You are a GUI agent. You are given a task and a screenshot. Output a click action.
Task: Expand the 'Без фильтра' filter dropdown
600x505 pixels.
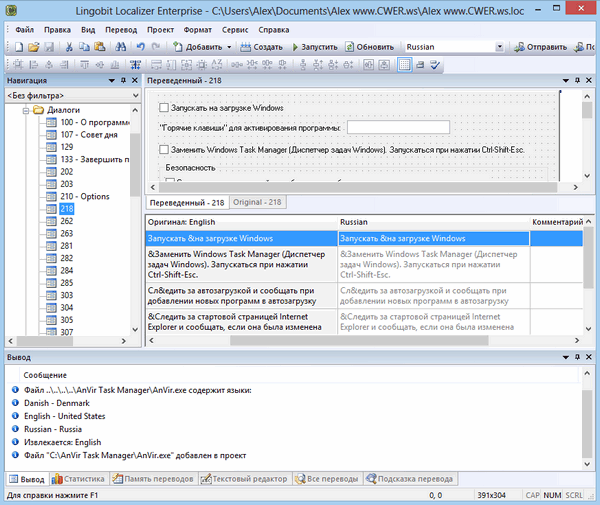(134, 95)
